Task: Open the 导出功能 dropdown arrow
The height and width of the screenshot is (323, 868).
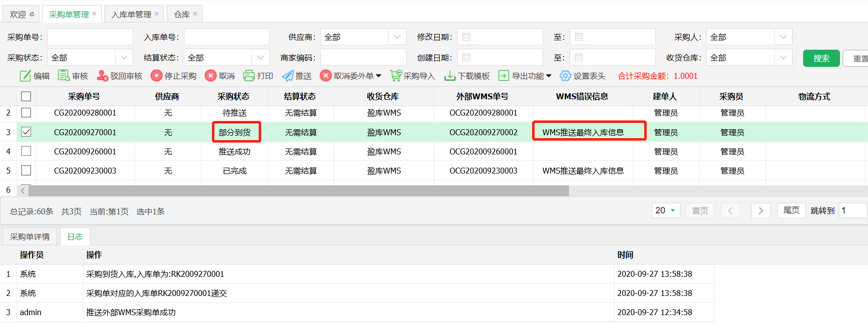Action: coord(549,76)
